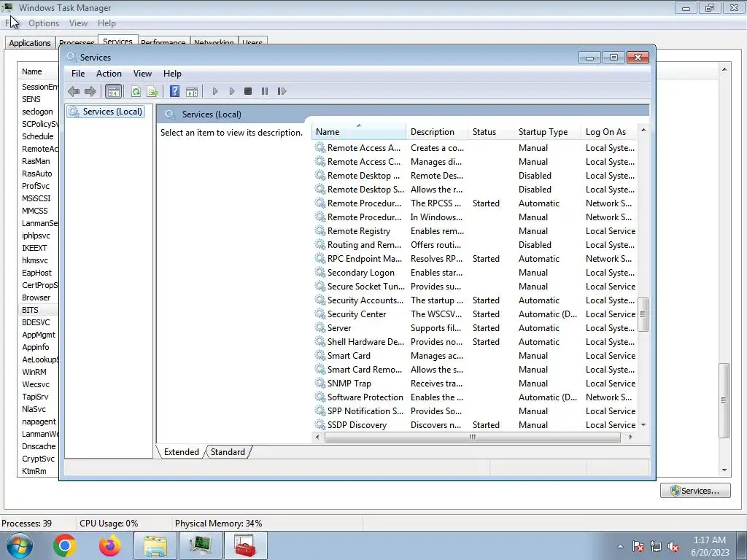Click the services list vertical scrollbar thumb

[x=643, y=314]
